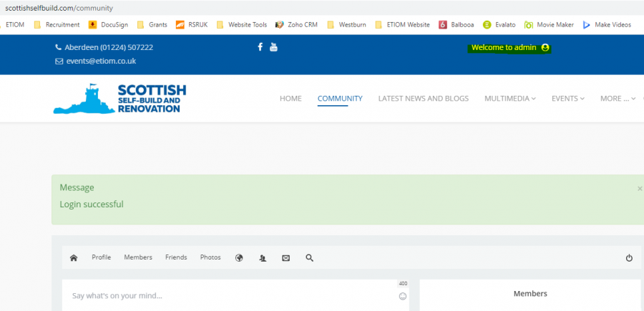Open the Grants bookmark folder

pos(152,24)
